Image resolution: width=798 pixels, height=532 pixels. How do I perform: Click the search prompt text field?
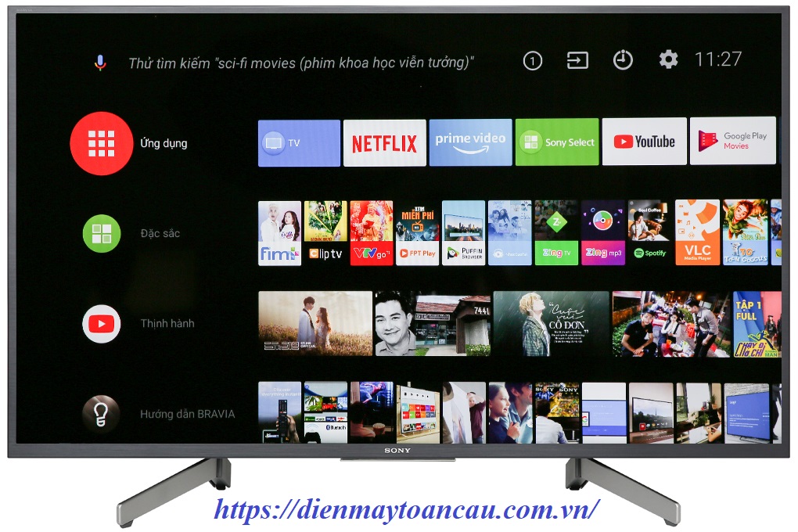(x=300, y=63)
